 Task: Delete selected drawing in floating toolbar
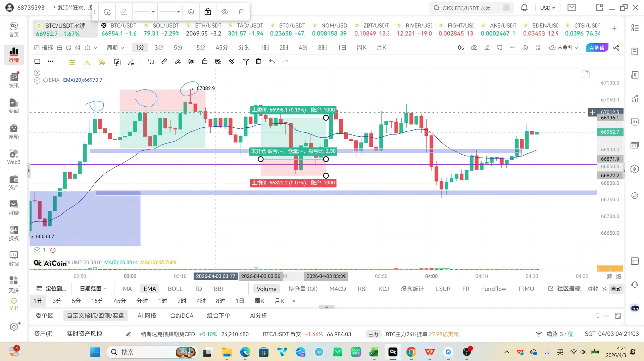pos(241,12)
